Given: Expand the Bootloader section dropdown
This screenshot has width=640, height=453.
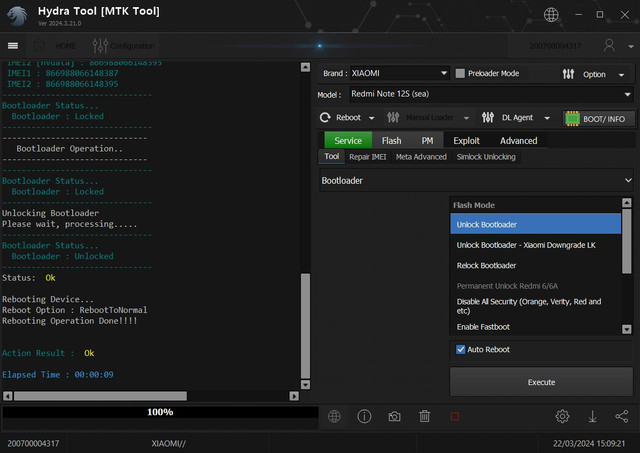Looking at the screenshot, I should (x=477, y=180).
